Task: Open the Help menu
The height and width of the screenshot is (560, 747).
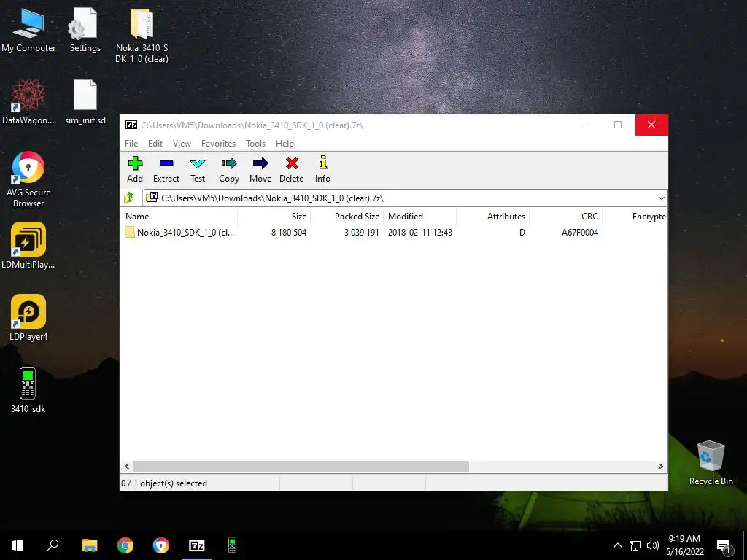Action: [x=285, y=144]
